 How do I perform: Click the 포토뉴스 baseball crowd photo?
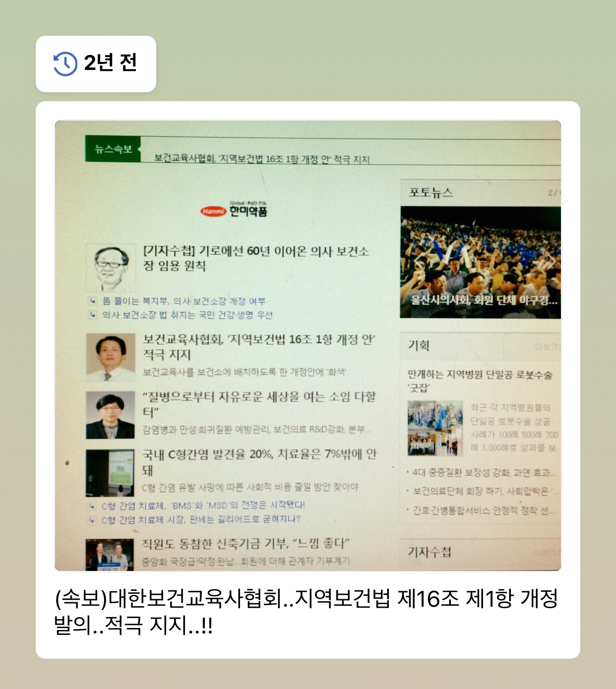480,262
